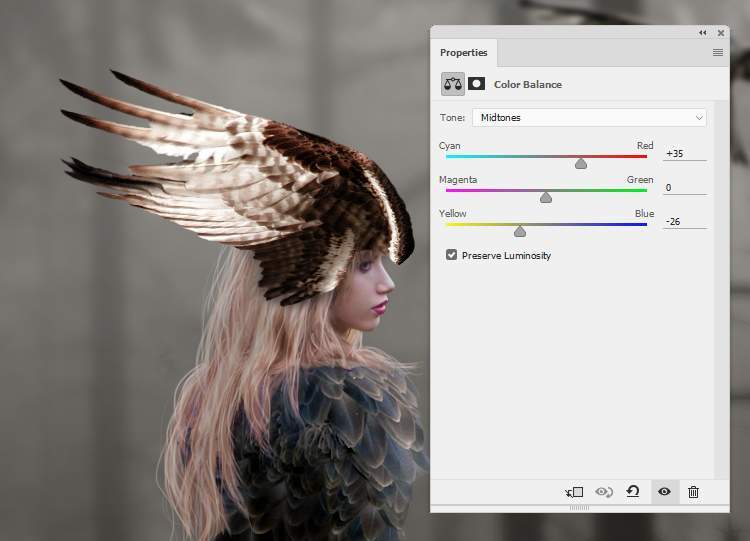This screenshot has width=750, height=541.
Task: Click the Yellow-Blue slider handle
Action: coord(520,232)
